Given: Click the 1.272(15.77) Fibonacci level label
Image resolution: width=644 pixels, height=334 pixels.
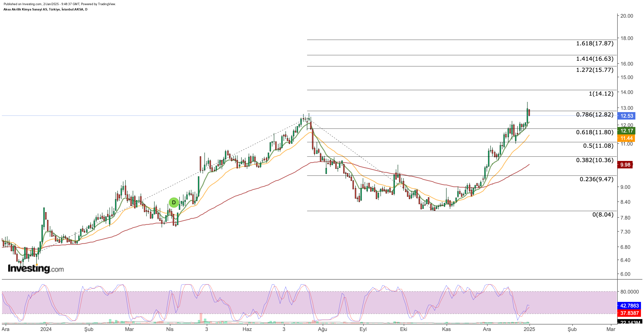Looking at the screenshot, I should [x=595, y=70].
